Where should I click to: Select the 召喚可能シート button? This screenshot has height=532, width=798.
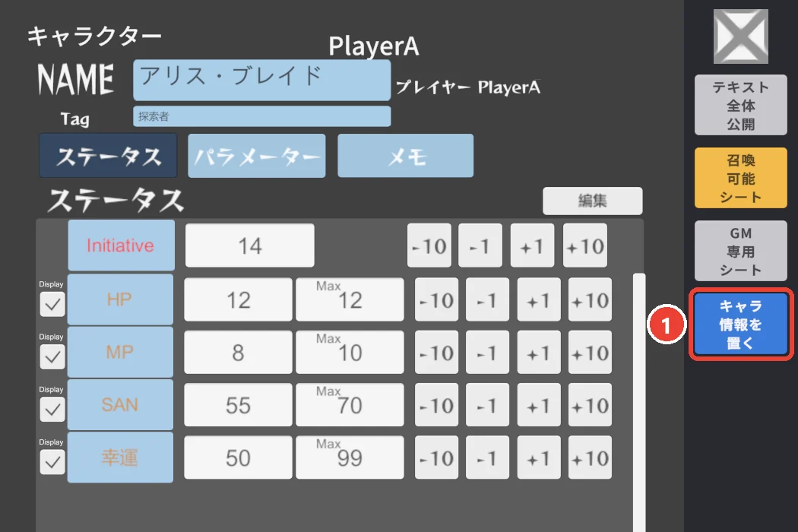coord(740,178)
